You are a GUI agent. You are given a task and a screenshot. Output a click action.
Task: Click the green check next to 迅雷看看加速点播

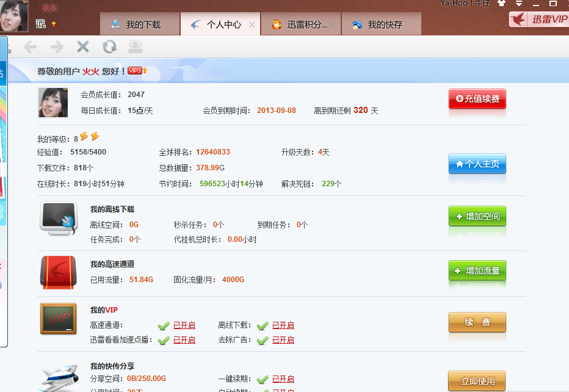(x=164, y=340)
